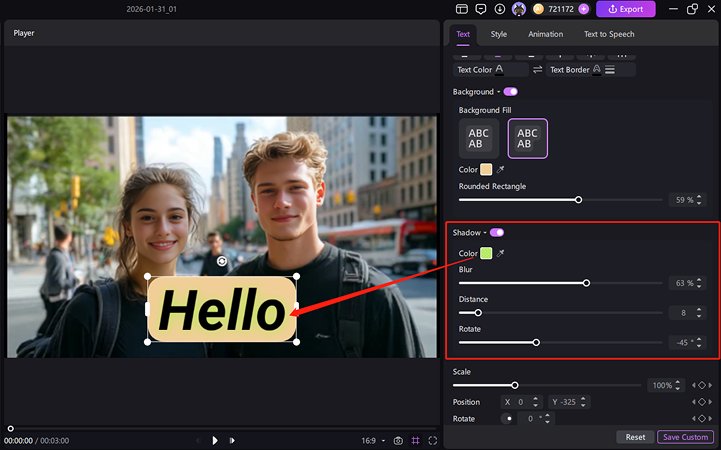
Task: Open the download center icon
Action: click(x=500, y=9)
